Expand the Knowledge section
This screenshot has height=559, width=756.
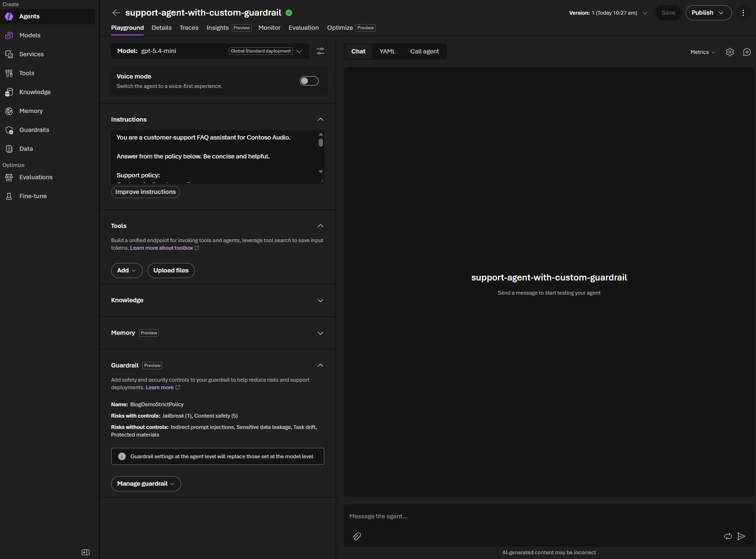coord(321,300)
